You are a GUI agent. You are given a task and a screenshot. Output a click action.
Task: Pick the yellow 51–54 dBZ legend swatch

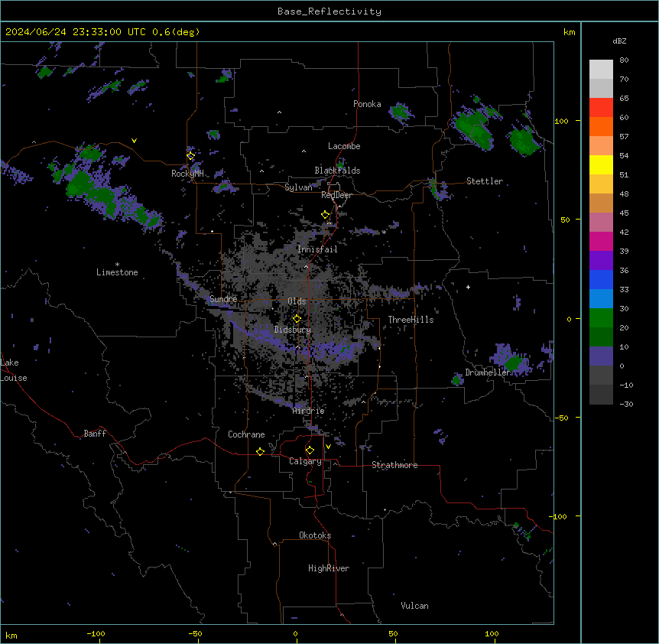click(601, 164)
